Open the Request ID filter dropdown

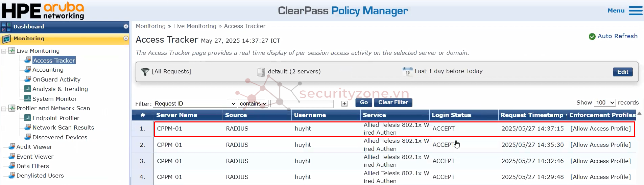coord(195,103)
